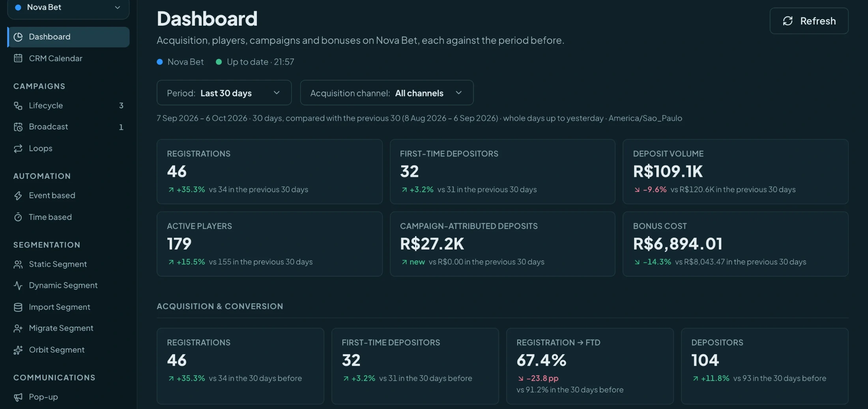Click the Pop-up megaphone icon

point(18,397)
